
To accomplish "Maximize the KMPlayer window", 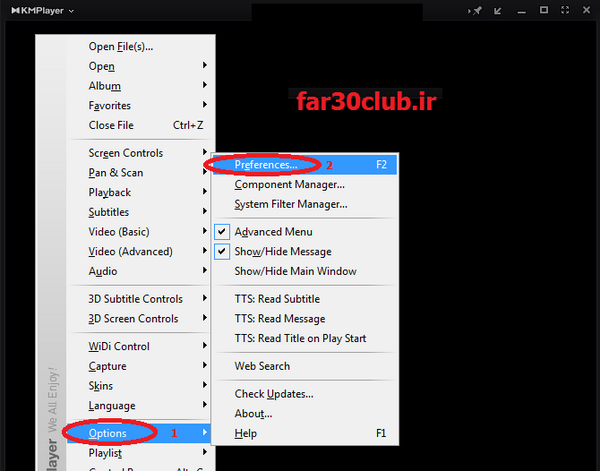I will click(543, 10).
